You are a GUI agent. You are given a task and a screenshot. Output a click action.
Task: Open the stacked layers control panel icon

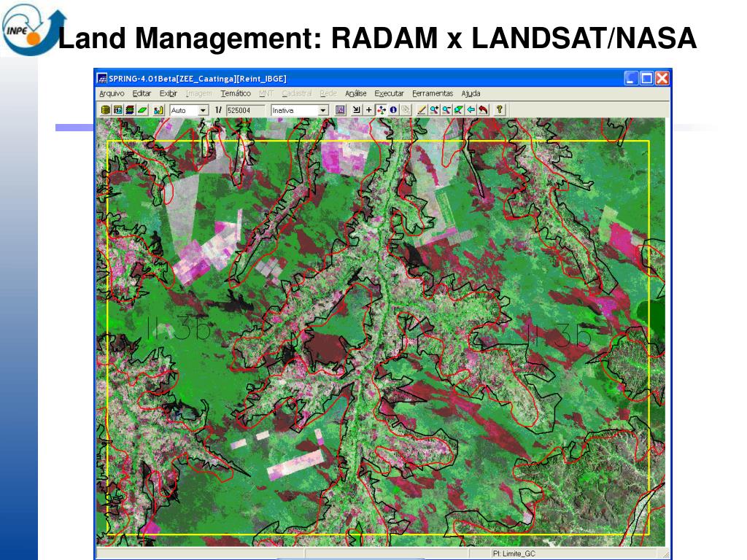tap(130, 110)
